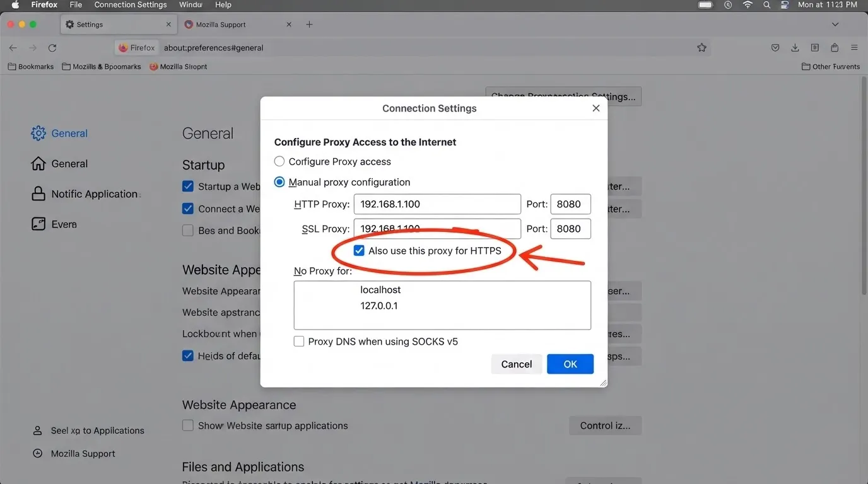Enable Proxy DNS when using SOCKS v5

(299, 342)
